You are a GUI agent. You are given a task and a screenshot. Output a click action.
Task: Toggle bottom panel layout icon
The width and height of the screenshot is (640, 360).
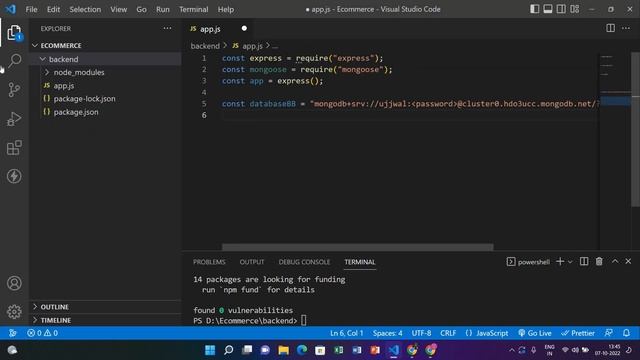[548, 9]
